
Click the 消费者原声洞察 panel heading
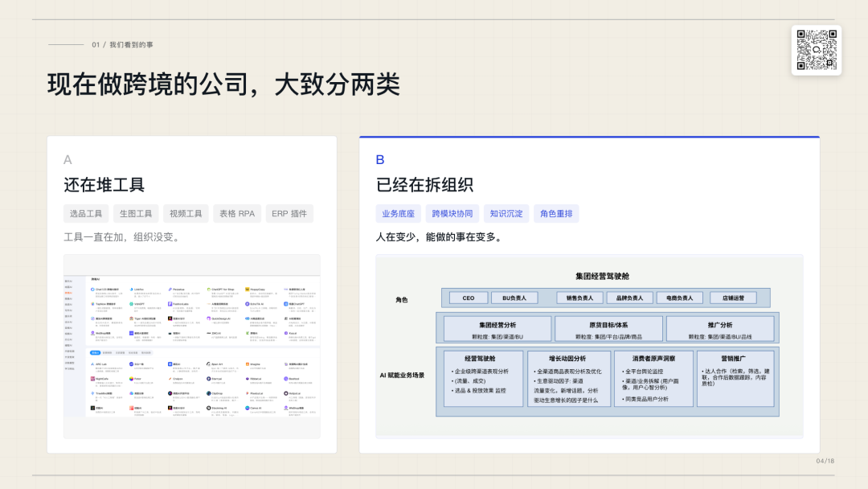pyautogui.click(x=653, y=358)
